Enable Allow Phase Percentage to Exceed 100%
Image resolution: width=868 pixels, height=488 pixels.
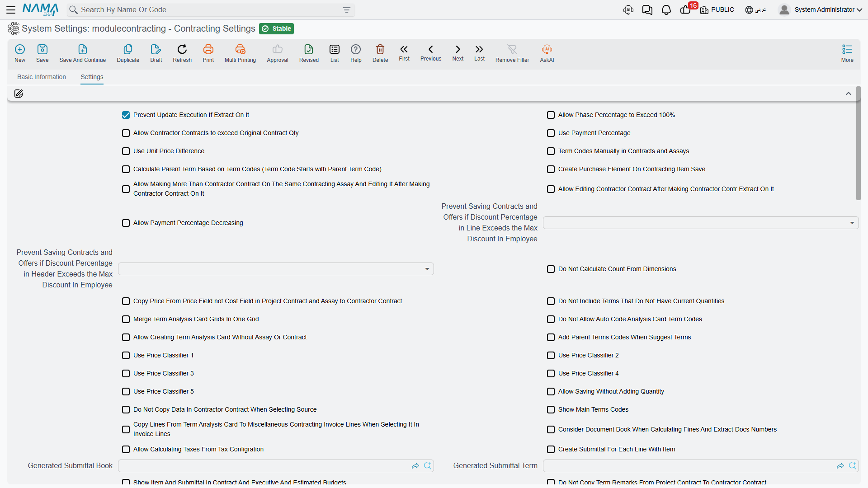coord(551,115)
